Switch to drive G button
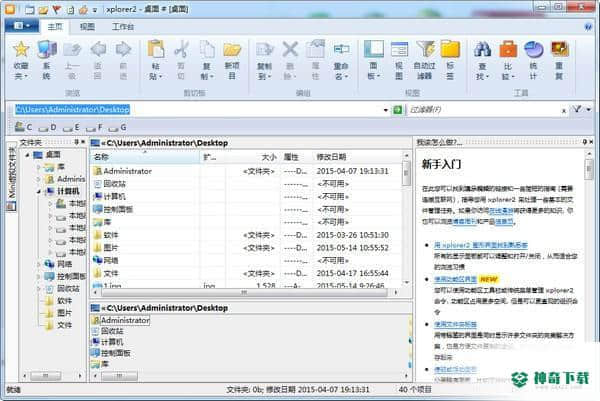 (x=117, y=127)
